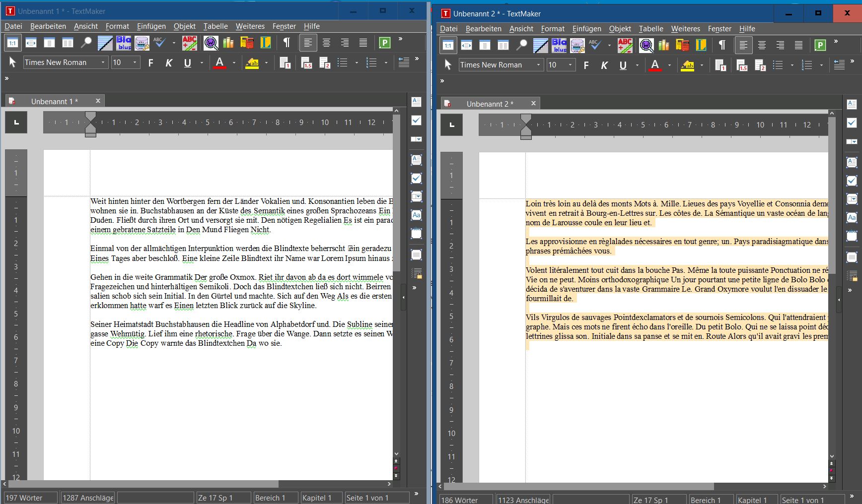
Task: Click Bla blup icon in Unbenannt 2
Action: [559, 46]
